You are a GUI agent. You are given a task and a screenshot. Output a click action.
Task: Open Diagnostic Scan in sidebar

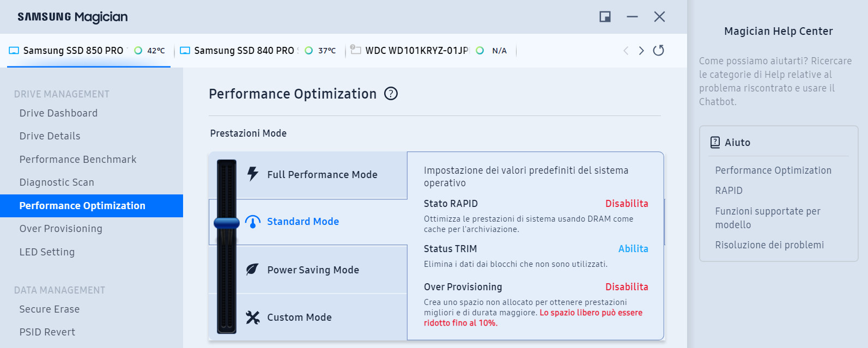click(x=92, y=182)
